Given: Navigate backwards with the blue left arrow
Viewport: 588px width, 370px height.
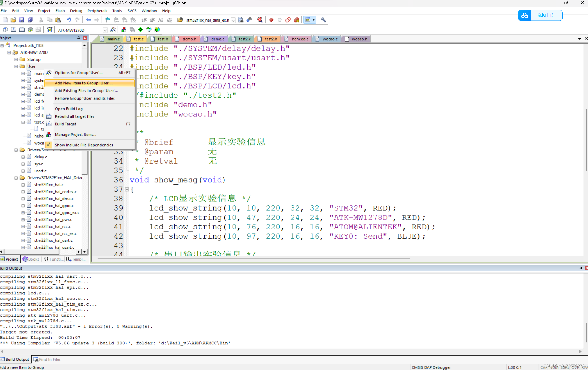Looking at the screenshot, I should pyautogui.click(x=89, y=20).
